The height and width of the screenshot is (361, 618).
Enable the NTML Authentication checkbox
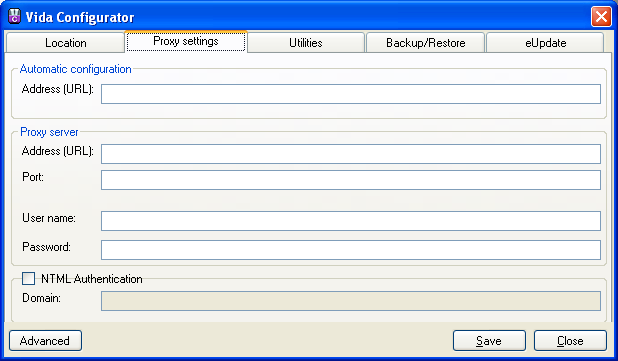point(28,279)
